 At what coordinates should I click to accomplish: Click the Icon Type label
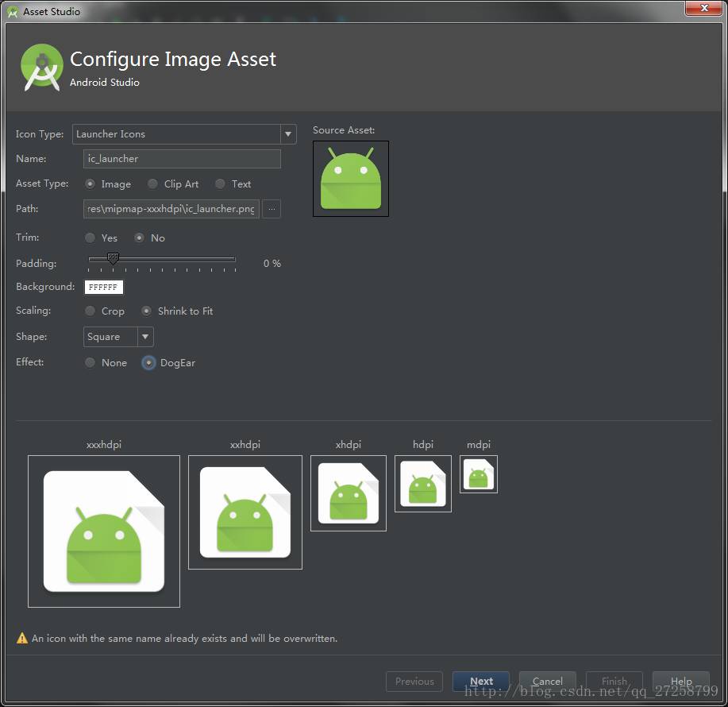point(40,134)
